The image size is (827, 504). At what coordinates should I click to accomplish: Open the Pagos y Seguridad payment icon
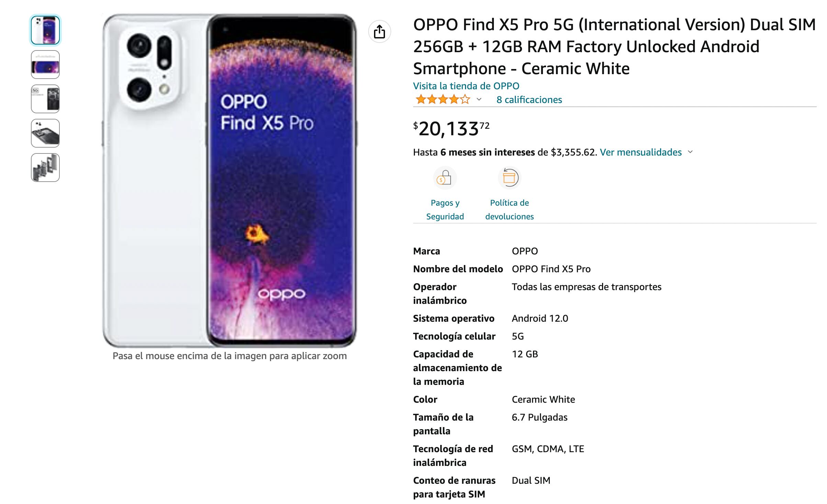point(445,177)
